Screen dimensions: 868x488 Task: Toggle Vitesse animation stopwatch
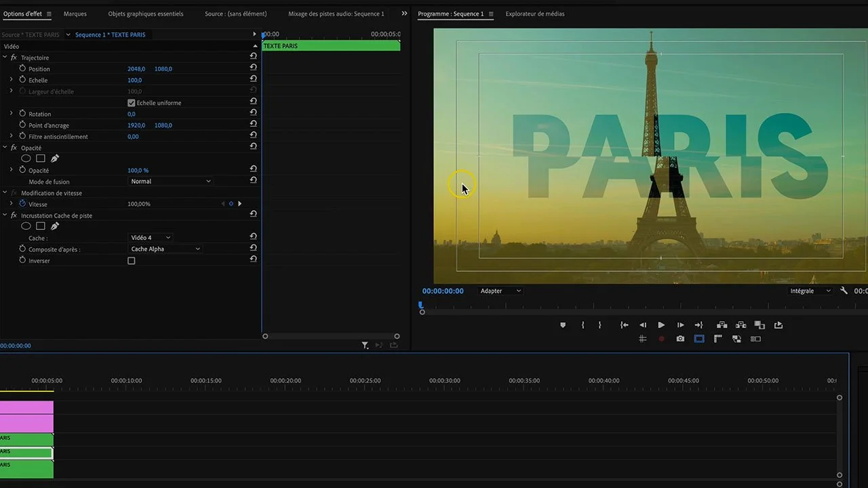[22, 203]
